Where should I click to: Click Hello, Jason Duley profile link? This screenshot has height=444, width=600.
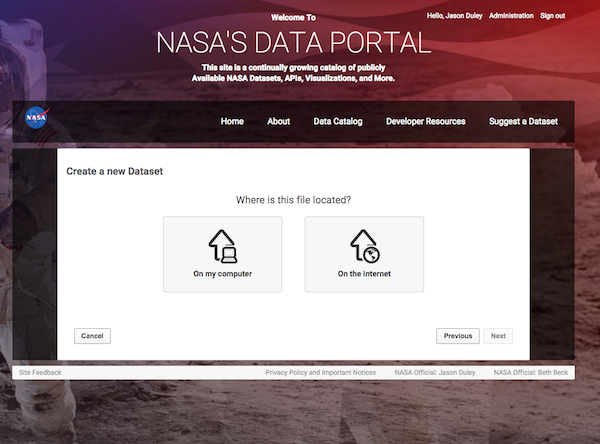click(x=455, y=16)
